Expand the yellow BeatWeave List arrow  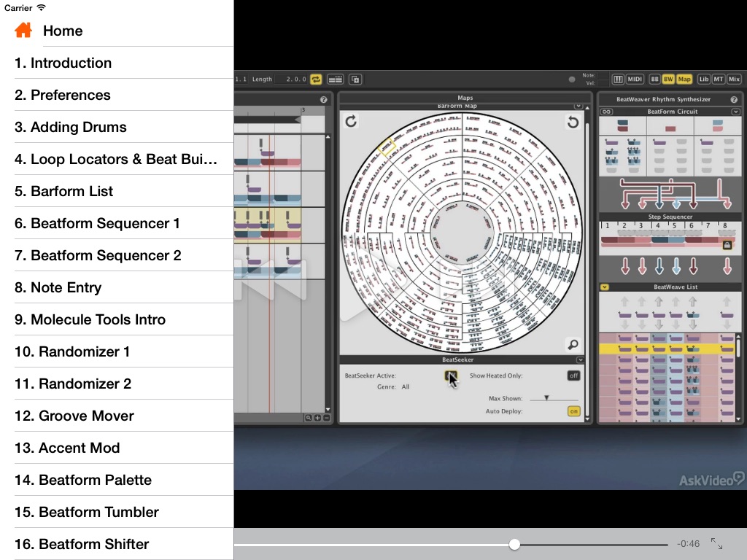tap(605, 287)
